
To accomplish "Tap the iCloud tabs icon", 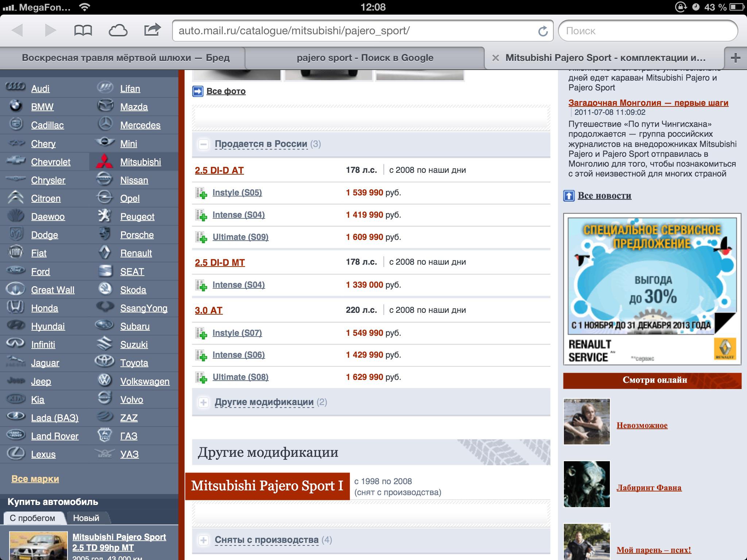I will tap(118, 30).
